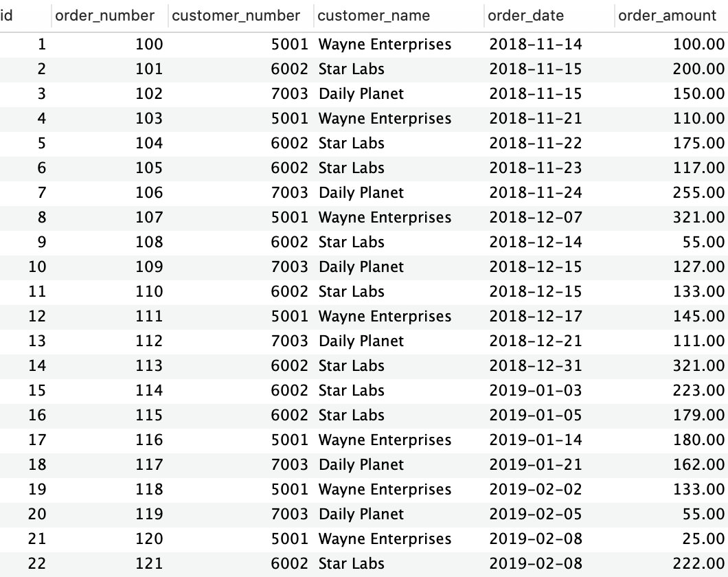The image size is (728, 577).
Task: Click order date 2019-01-03
Action: pos(535,390)
